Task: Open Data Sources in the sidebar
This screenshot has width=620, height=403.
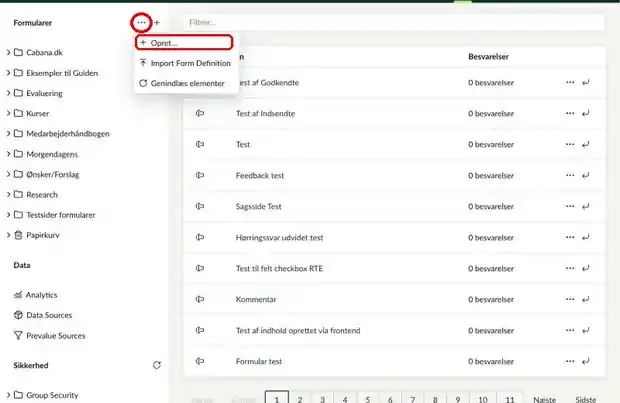Action: click(49, 315)
